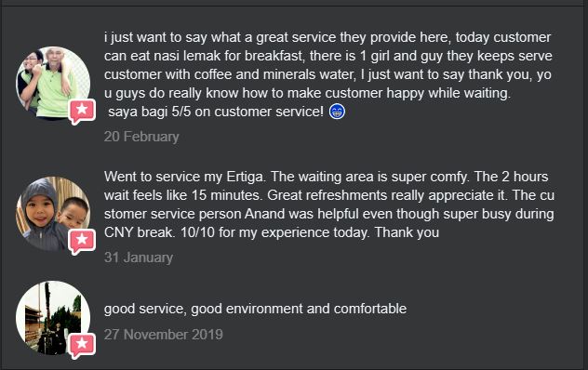Click the '5/5' rating text
Viewport: 588px width, 370px height.
181,112
